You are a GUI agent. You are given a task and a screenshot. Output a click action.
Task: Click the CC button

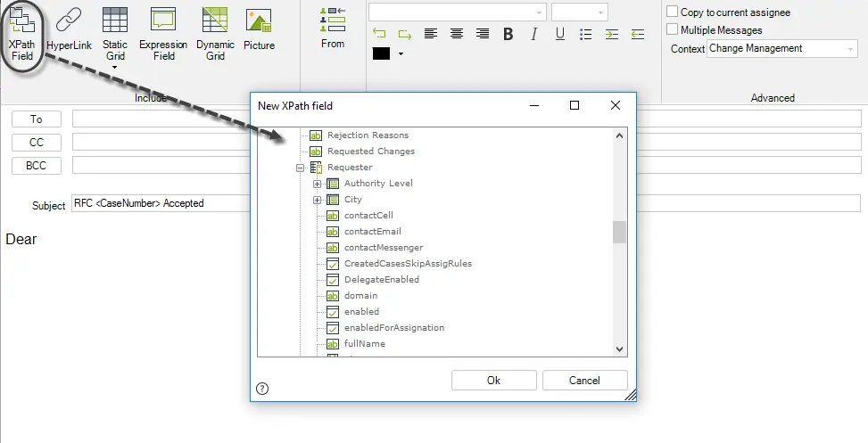point(36,142)
